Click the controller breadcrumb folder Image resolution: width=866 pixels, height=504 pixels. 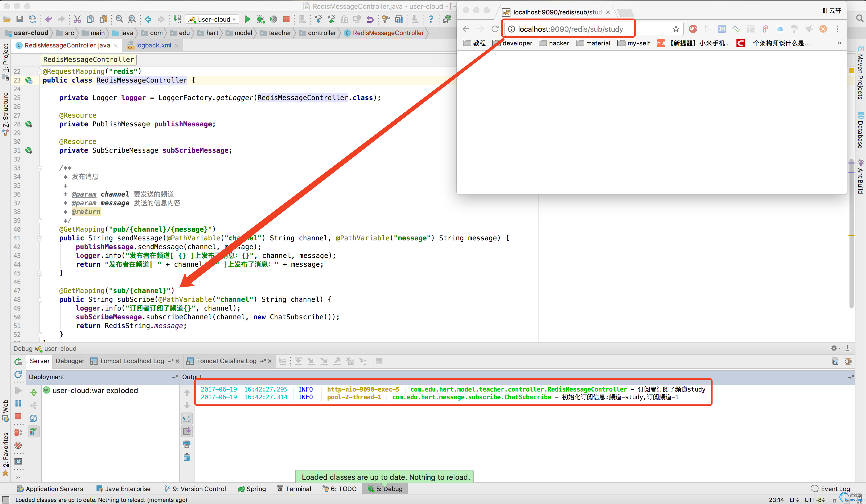(318, 33)
